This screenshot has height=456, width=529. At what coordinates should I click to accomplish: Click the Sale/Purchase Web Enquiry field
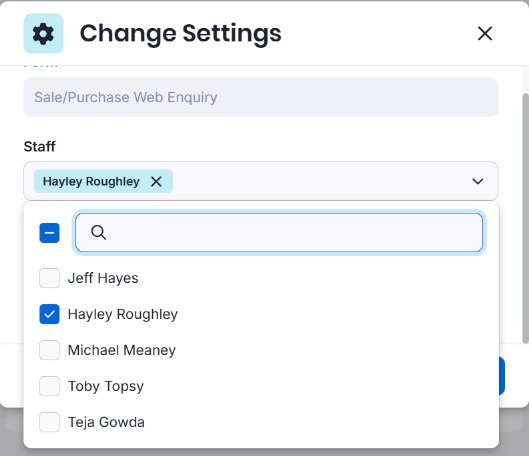(x=261, y=97)
